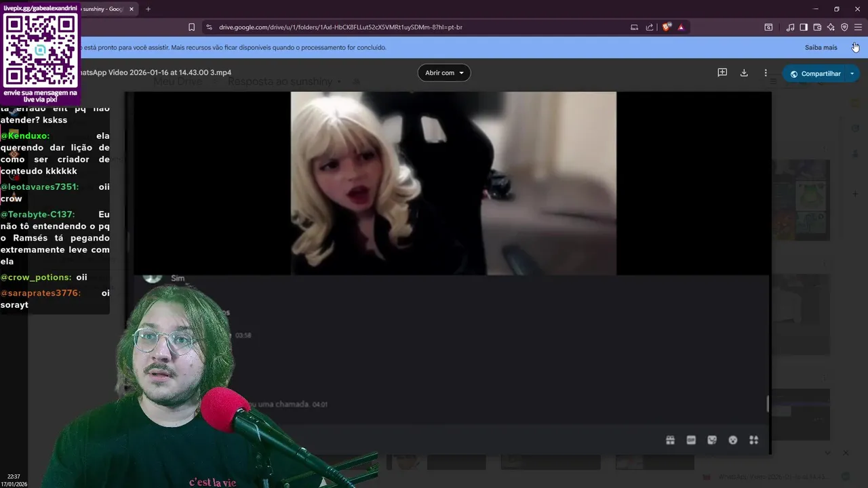Open the apps icon in chat bar
868x488 pixels.
click(753, 440)
